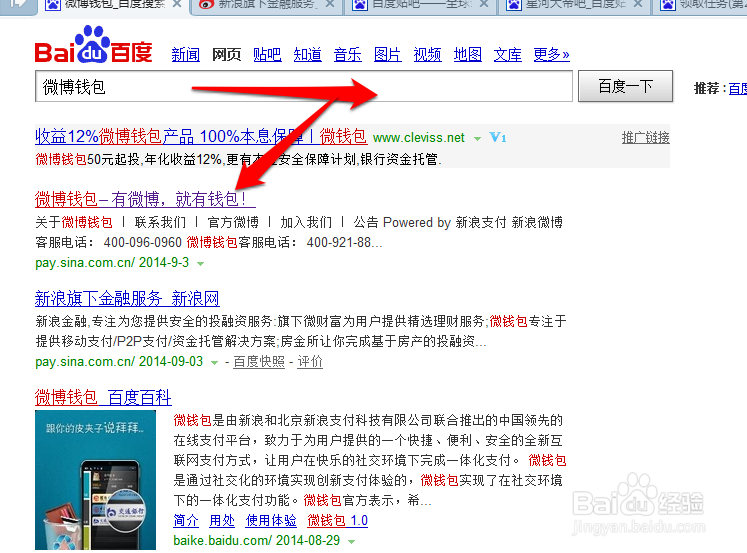Open the 微钱包 1.0 sublink
The height and width of the screenshot is (553, 747).
point(337,521)
